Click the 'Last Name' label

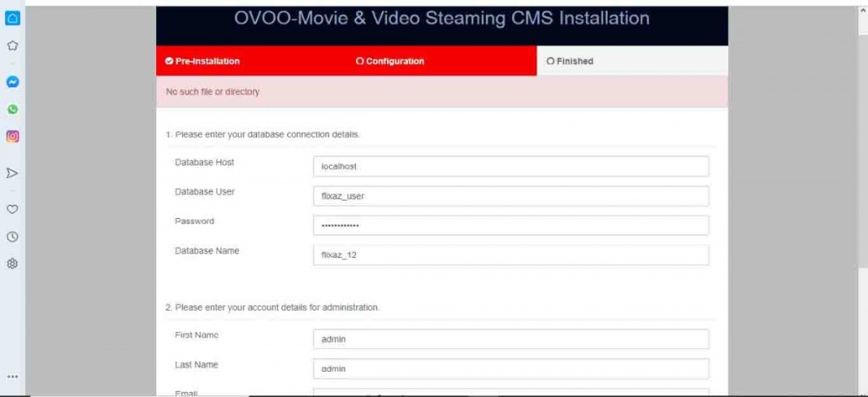tap(196, 365)
